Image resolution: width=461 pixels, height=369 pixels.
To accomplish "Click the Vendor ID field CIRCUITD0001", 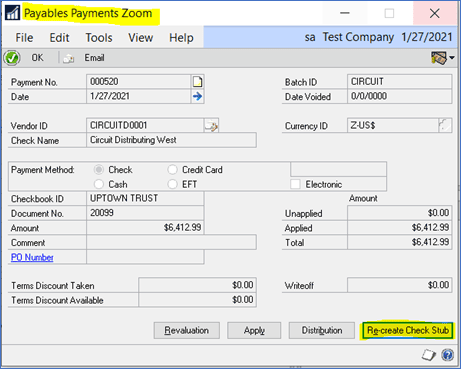I will pyautogui.click(x=145, y=125).
